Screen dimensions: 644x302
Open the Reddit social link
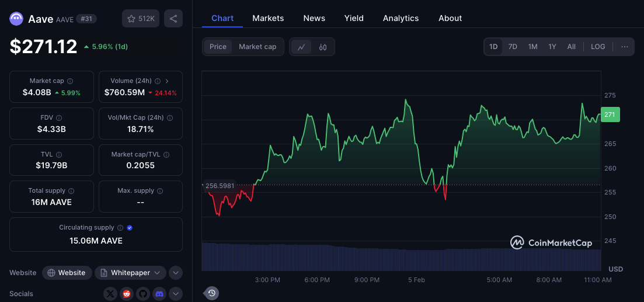[127, 294]
